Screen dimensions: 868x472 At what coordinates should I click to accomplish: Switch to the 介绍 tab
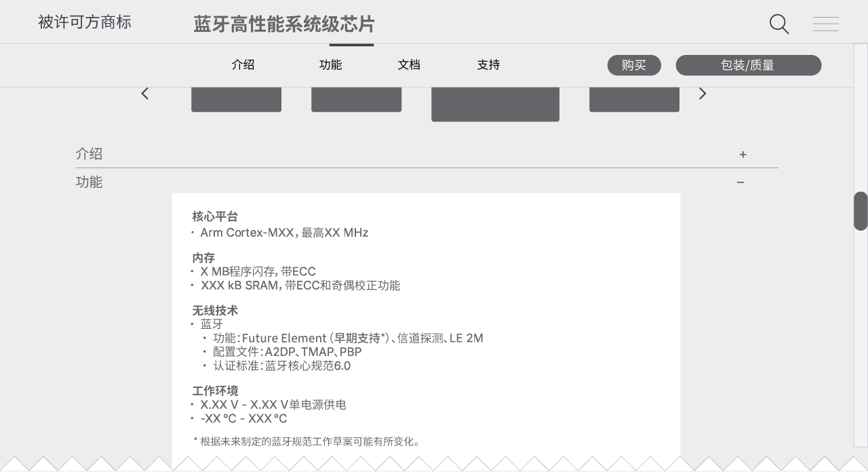243,65
